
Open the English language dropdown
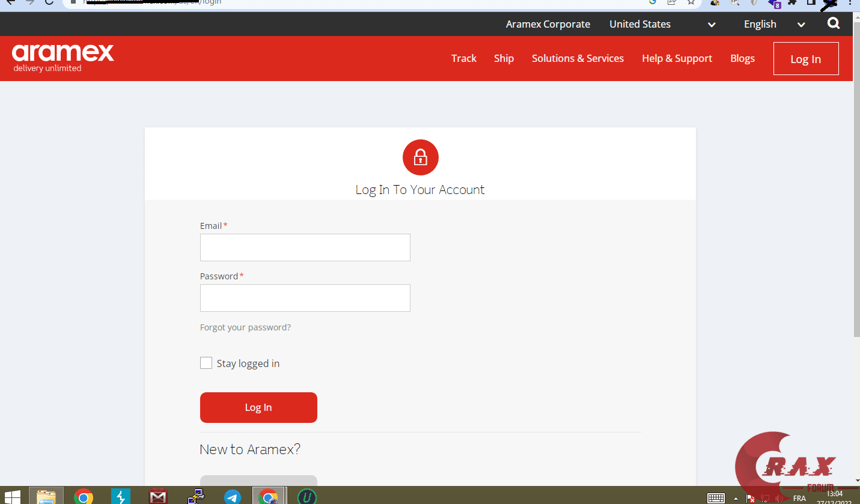tap(774, 24)
